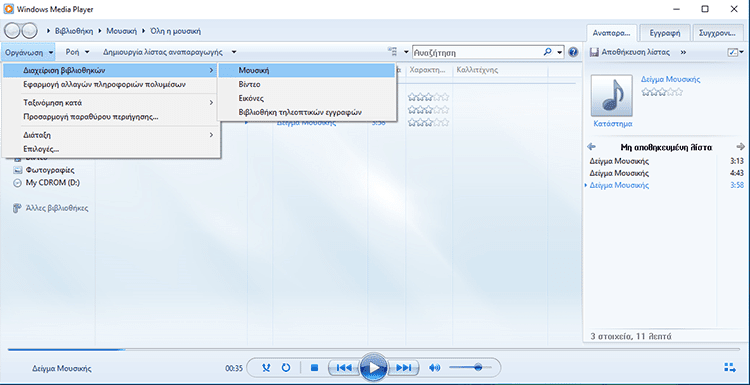Click Μουσική in the breadcrumb path
The width and height of the screenshot is (750, 385).
click(x=121, y=31)
